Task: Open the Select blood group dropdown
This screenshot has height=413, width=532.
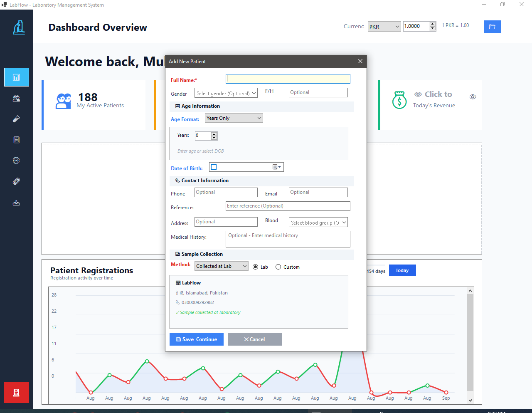Action: (318, 223)
